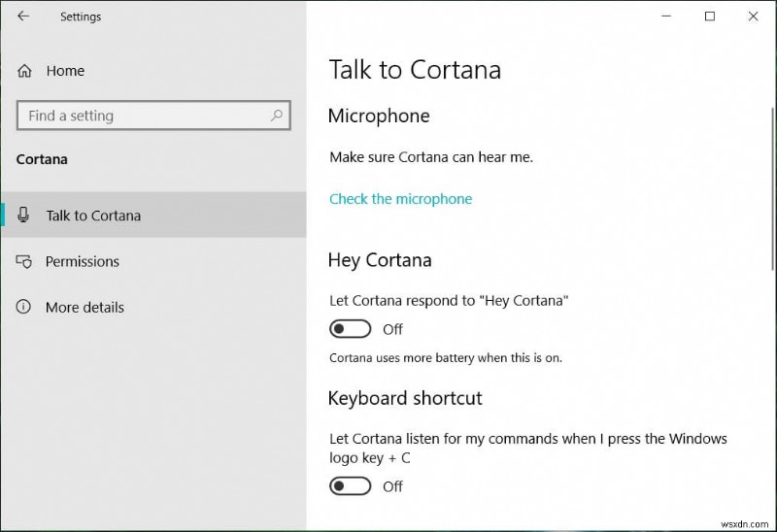Click the Keyboard shortcut section heading
This screenshot has height=532, width=777.
pyautogui.click(x=405, y=398)
